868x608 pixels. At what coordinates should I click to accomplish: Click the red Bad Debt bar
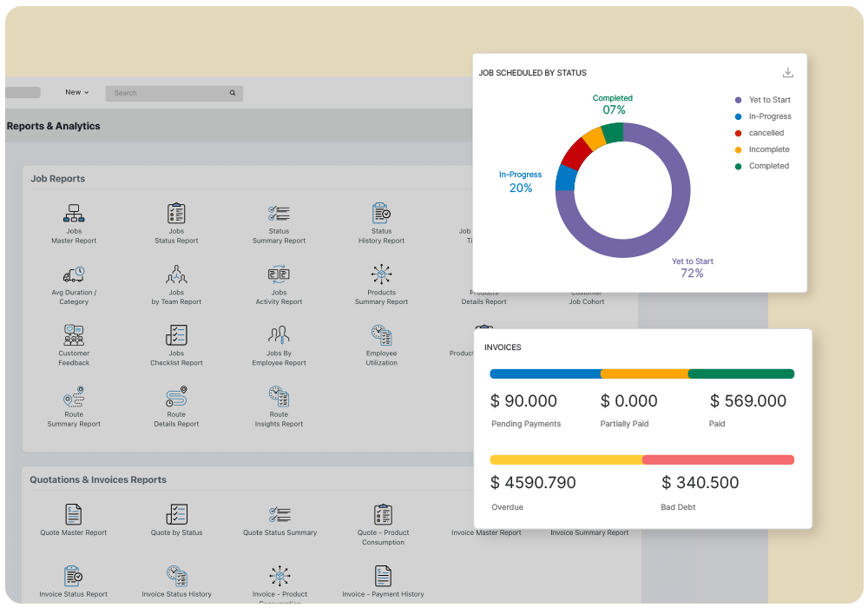tap(718, 459)
